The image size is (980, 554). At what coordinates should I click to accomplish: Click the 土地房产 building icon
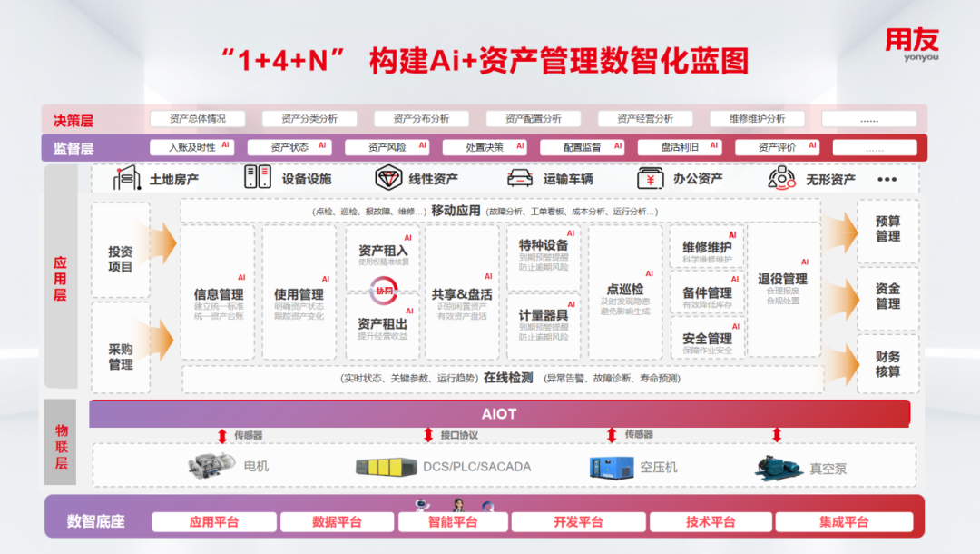[x=126, y=178]
